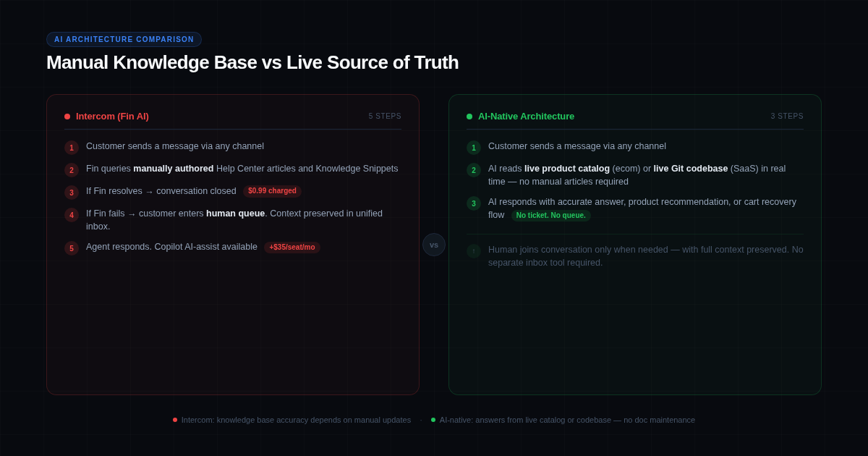
Task: Click the red legend dot in the footer
Action: click(175, 420)
